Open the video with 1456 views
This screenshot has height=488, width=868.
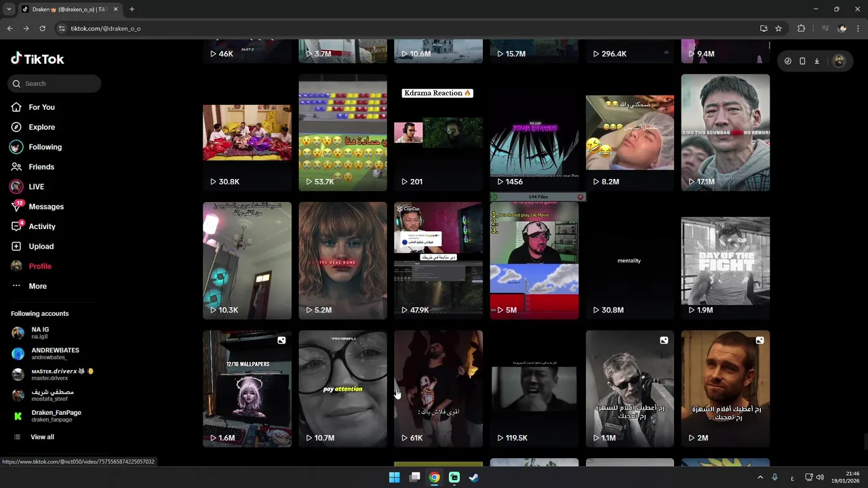[x=534, y=133]
